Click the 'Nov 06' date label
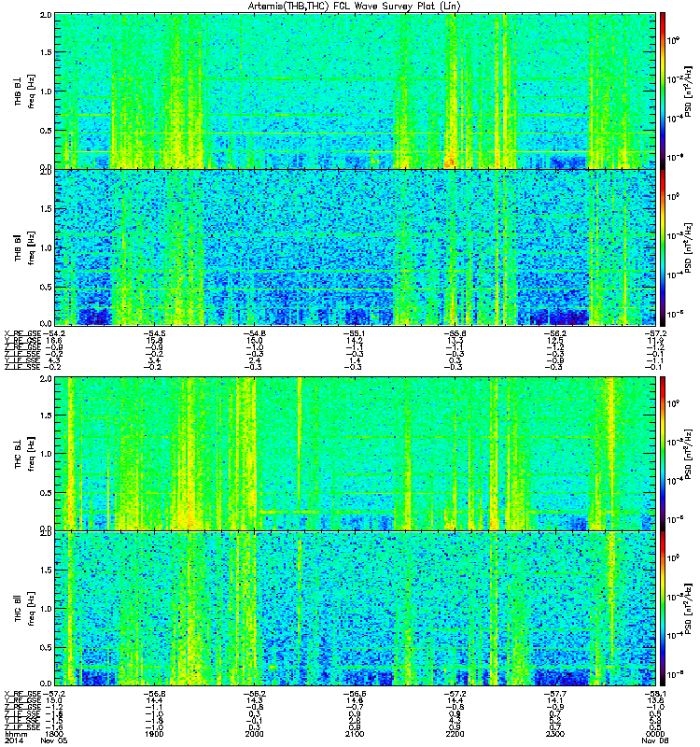This screenshot has width=700, height=747. pos(655,740)
